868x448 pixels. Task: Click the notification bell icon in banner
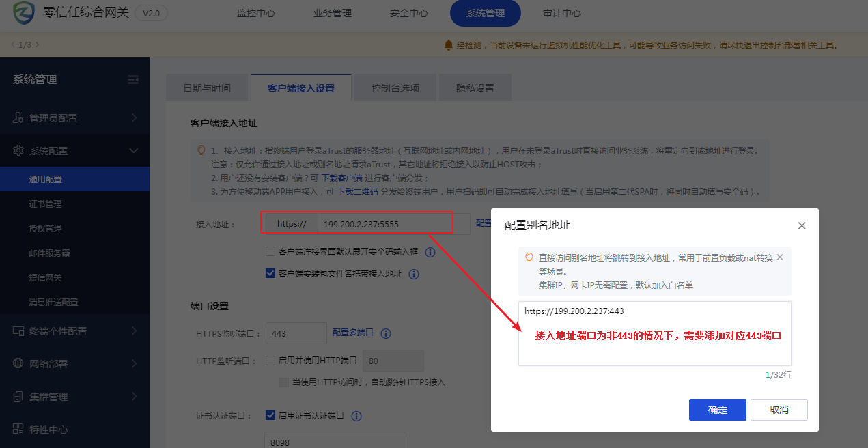(x=449, y=45)
